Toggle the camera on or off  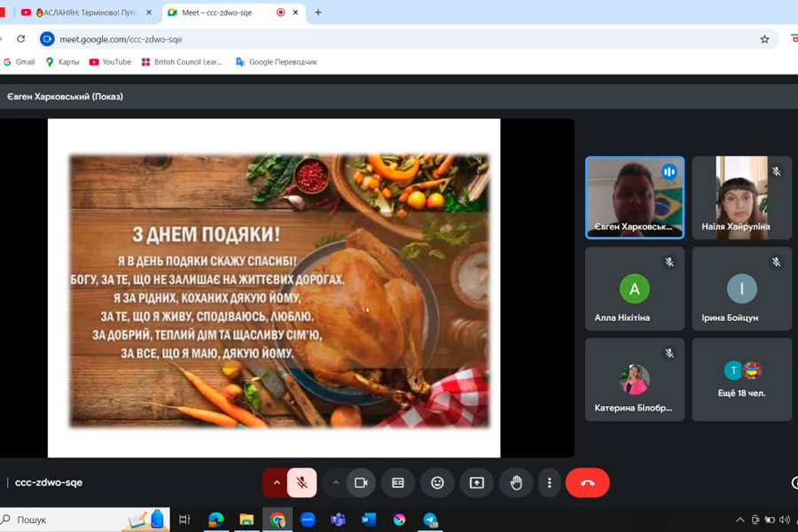tap(361, 482)
